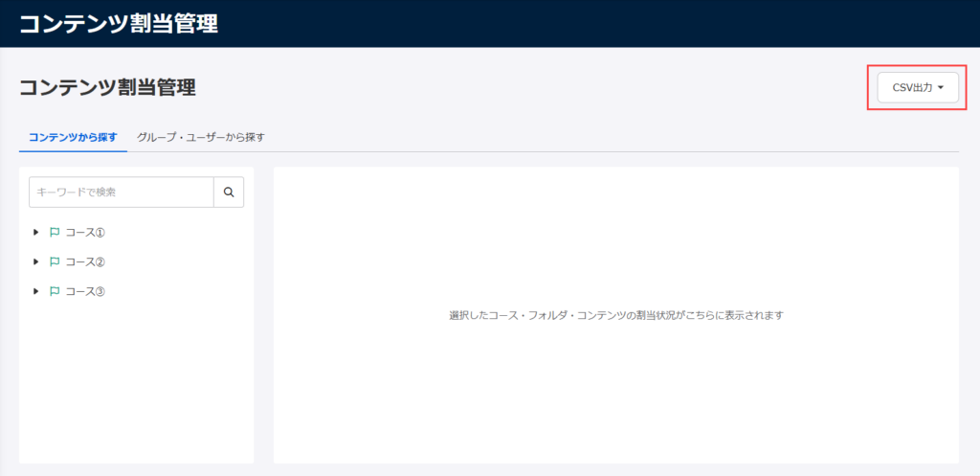Image resolution: width=980 pixels, height=476 pixels.
Task: Click the flag icon beside コース②
Action: [55, 261]
